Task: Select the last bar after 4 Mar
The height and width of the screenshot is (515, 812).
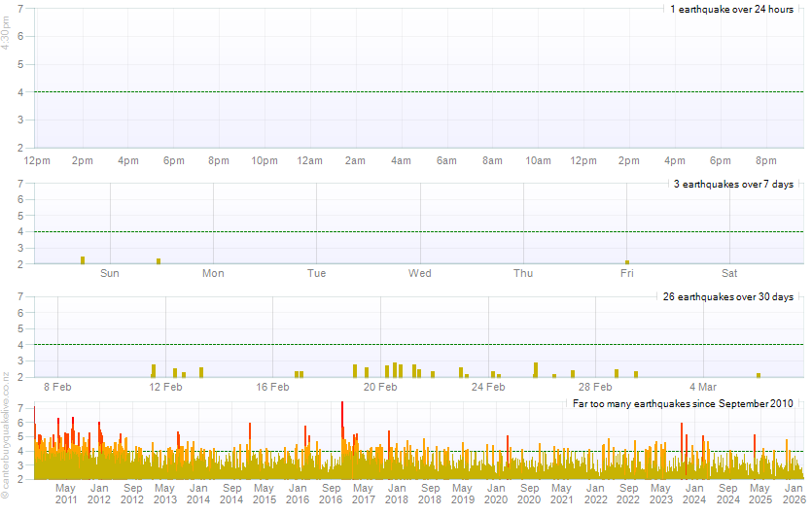Action: pos(759,374)
